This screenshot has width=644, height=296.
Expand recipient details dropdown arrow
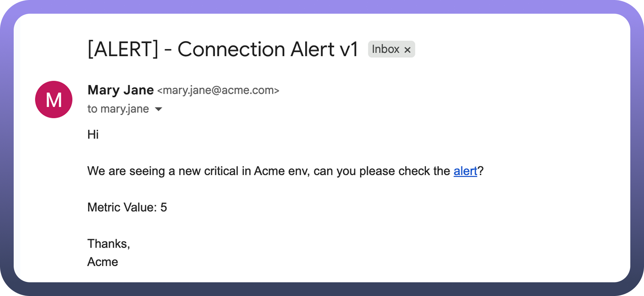pos(158,109)
